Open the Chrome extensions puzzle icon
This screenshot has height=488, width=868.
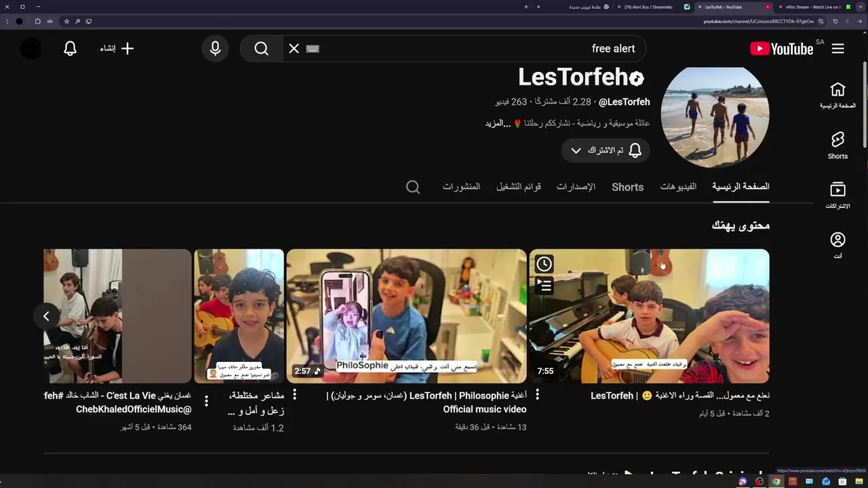(37, 21)
